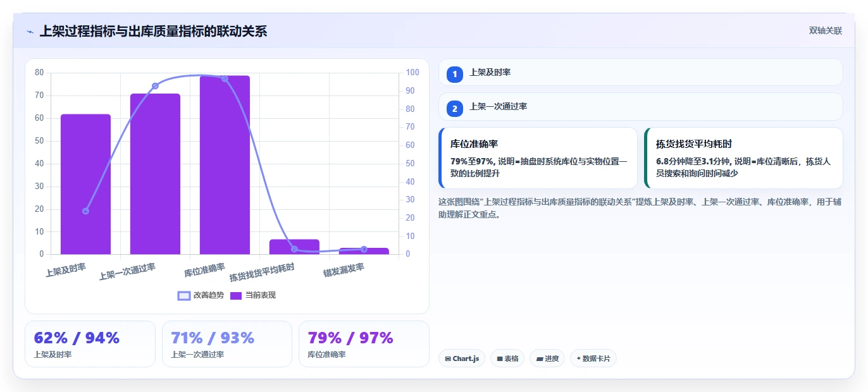Select the 拣货找货平均耗时 bar in chart

pos(294,247)
